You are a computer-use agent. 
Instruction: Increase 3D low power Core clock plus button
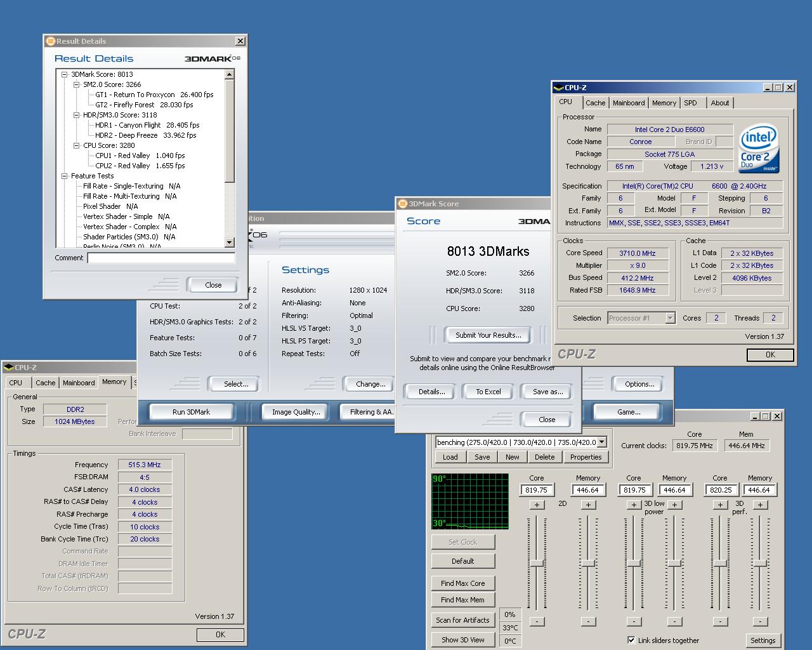pos(634,505)
